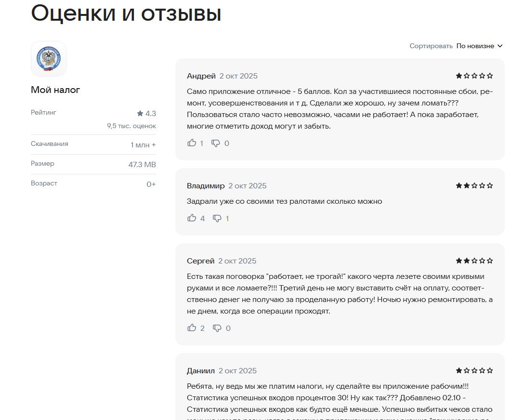Click the 4.3 rating star icon
Viewport: 525px width, 420px height.
click(140, 114)
